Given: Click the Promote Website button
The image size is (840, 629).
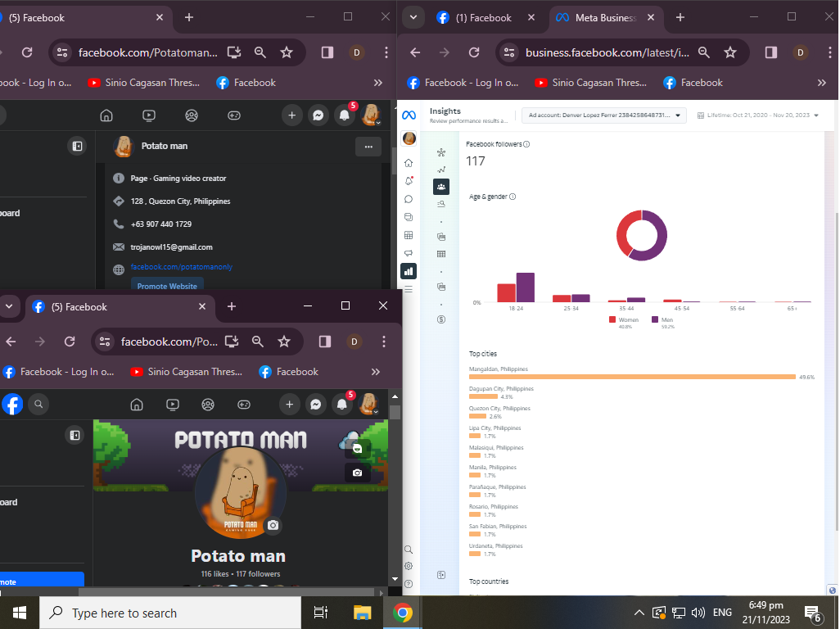Looking at the screenshot, I should coord(167,285).
